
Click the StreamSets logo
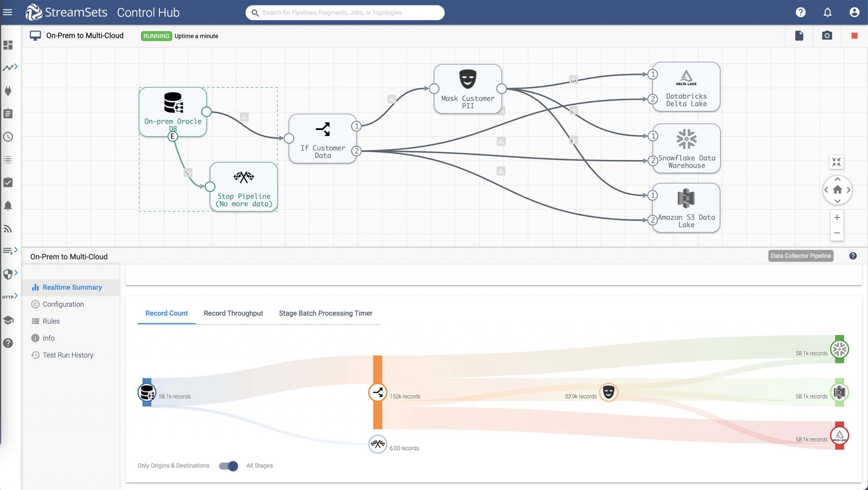click(66, 13)
